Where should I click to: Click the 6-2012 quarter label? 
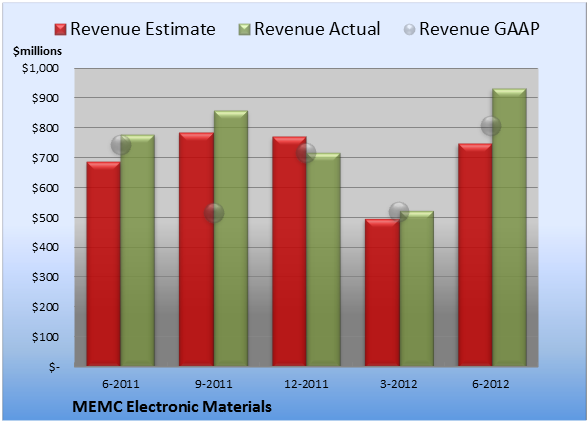point(491,384)
